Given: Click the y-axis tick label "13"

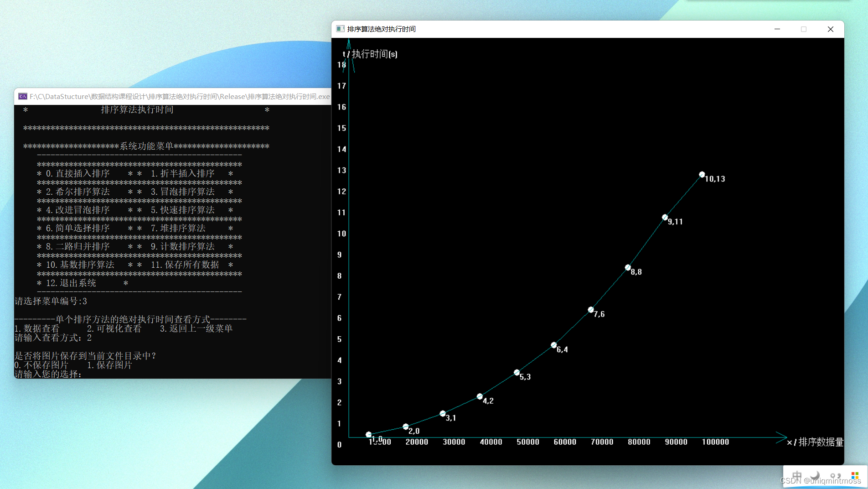Looking at the screenshot, I should (341, 171).
